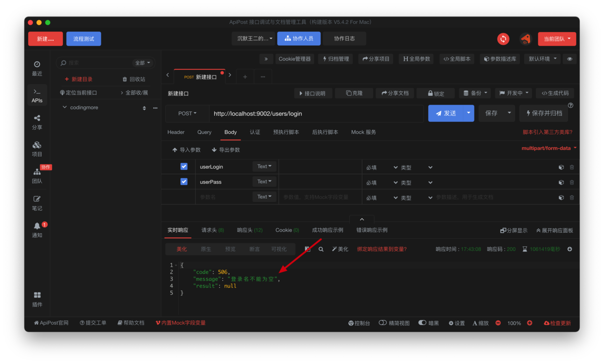Delete the userLogin parameter row trash icon

coord(572,167)
